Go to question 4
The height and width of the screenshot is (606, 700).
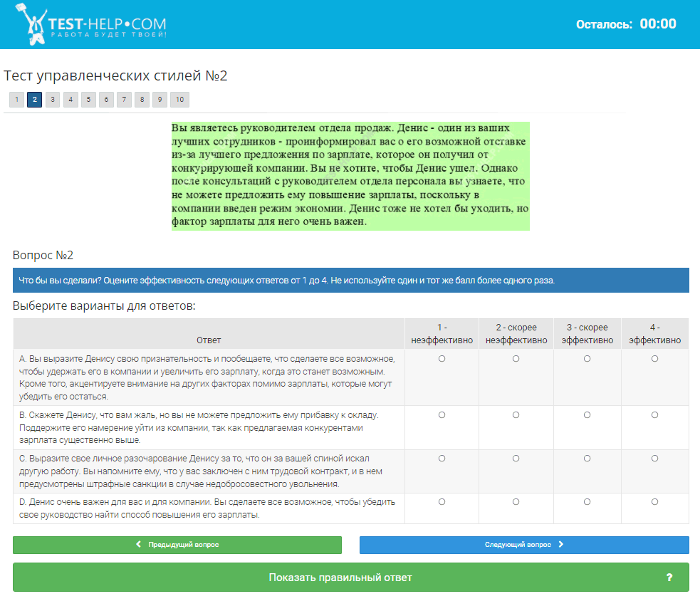coord(70,100)
